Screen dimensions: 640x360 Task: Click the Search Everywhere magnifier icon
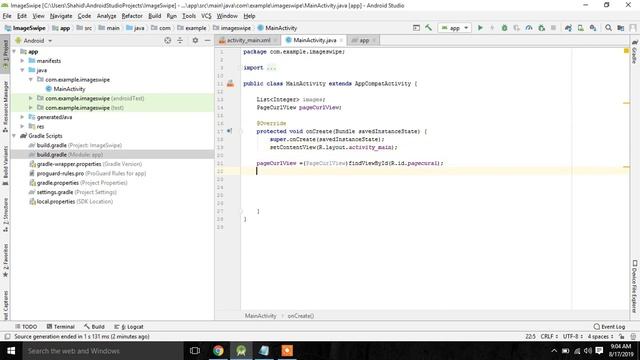[608, 28]
